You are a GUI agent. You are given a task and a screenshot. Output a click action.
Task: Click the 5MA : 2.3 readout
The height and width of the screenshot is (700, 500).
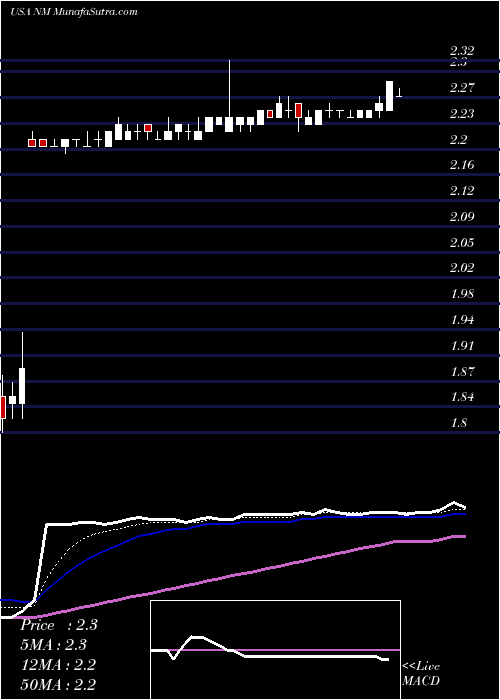(54, 645)
